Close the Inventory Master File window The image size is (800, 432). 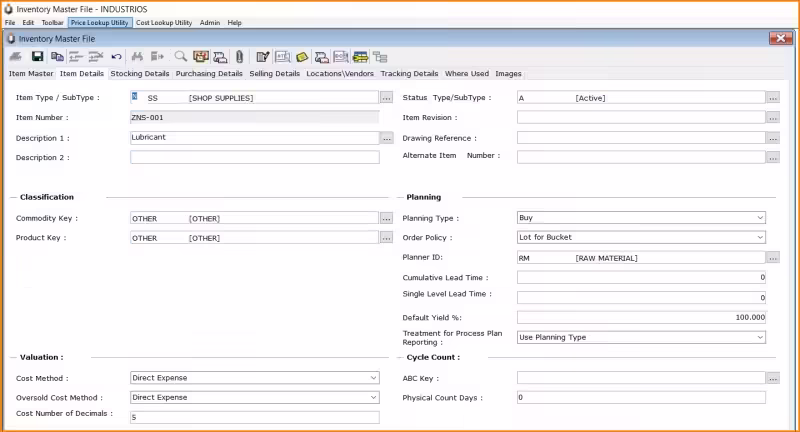tap(781, 38)
